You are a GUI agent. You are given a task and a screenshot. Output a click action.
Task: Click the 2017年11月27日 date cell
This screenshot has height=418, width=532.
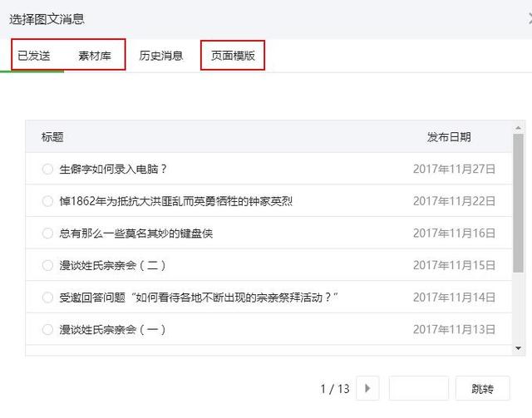tap(454, 169)
